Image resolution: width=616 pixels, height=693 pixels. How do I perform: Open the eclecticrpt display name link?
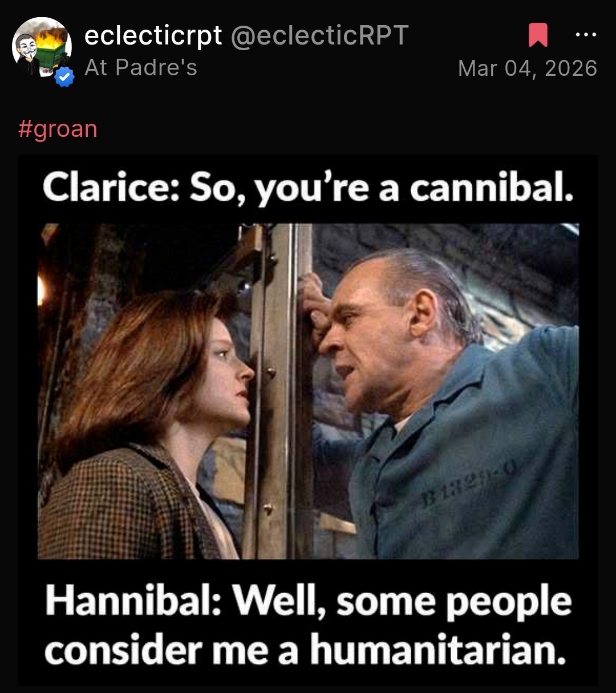point(153,36)
